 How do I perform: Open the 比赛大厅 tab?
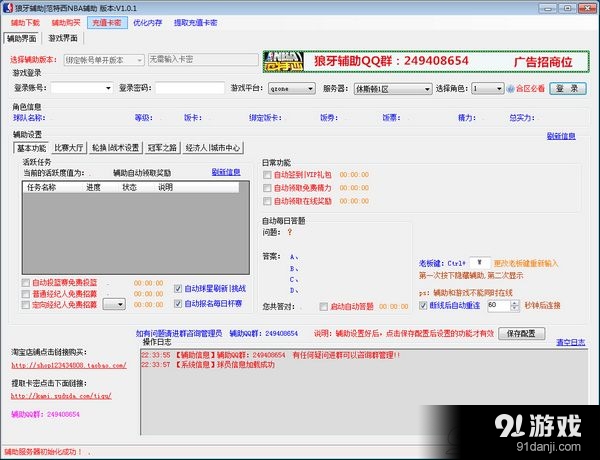69,148
